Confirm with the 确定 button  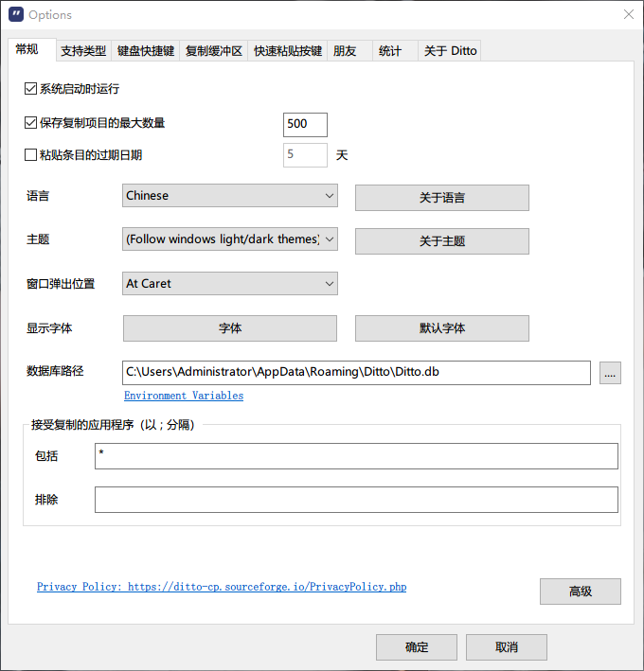[417, 647]
